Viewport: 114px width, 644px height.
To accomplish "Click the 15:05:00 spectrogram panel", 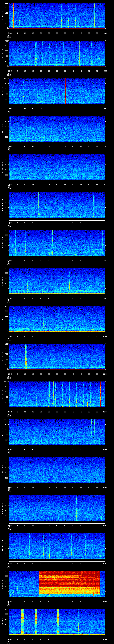I will 57,167.
